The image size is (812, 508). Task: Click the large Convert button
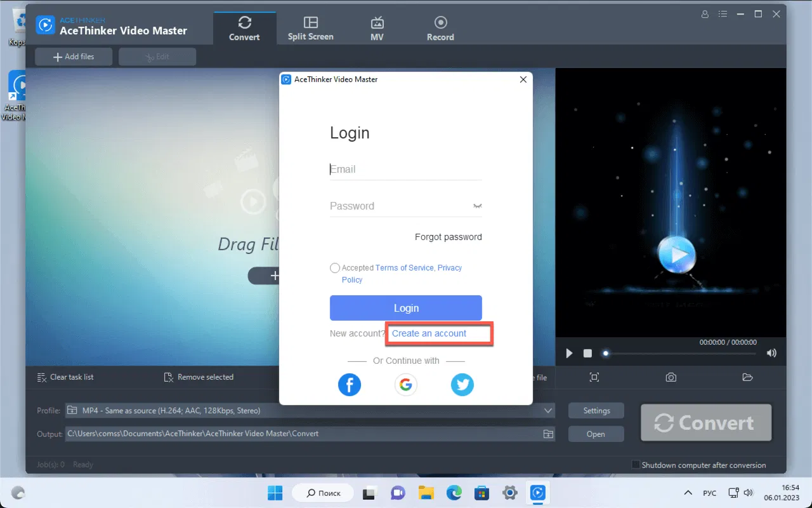706,423
